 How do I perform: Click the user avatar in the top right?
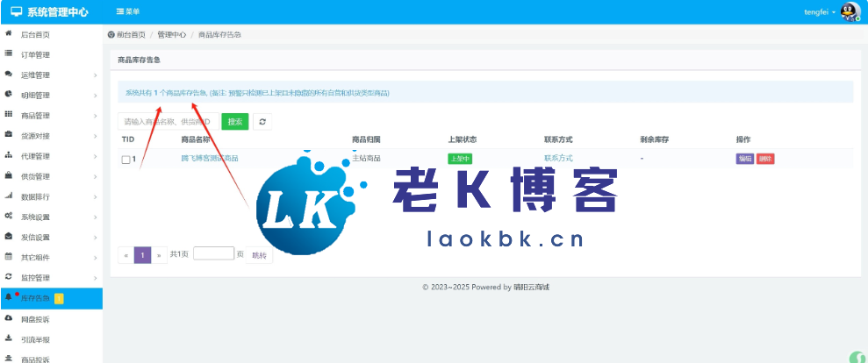point(849,11)
